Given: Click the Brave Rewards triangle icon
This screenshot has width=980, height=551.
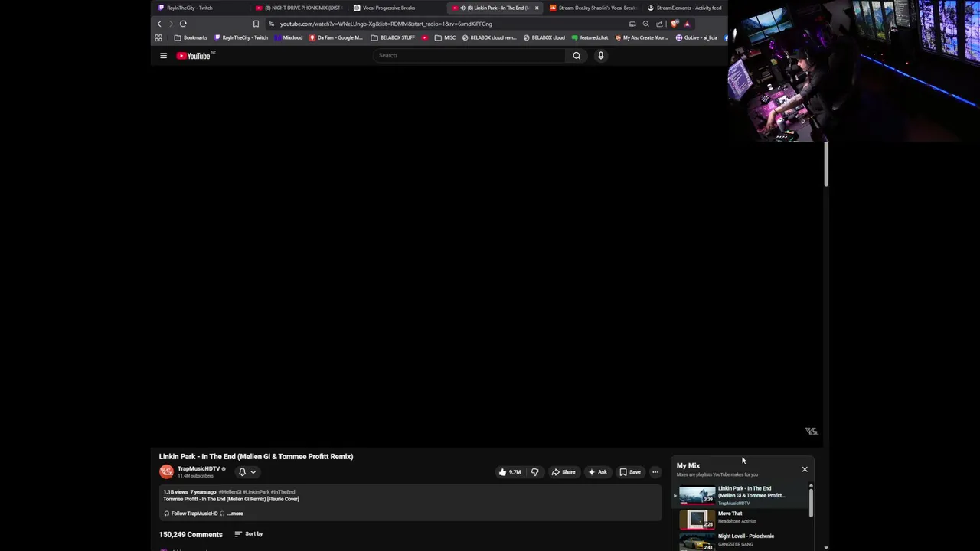Looking at the screenshot, I should [x=688, y=24].
